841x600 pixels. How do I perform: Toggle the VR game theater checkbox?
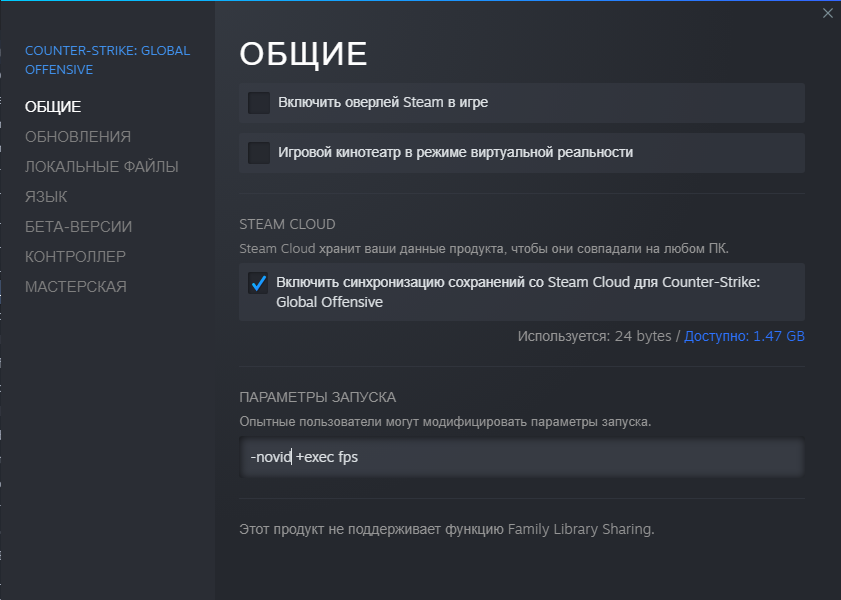[x=259, y=152]
